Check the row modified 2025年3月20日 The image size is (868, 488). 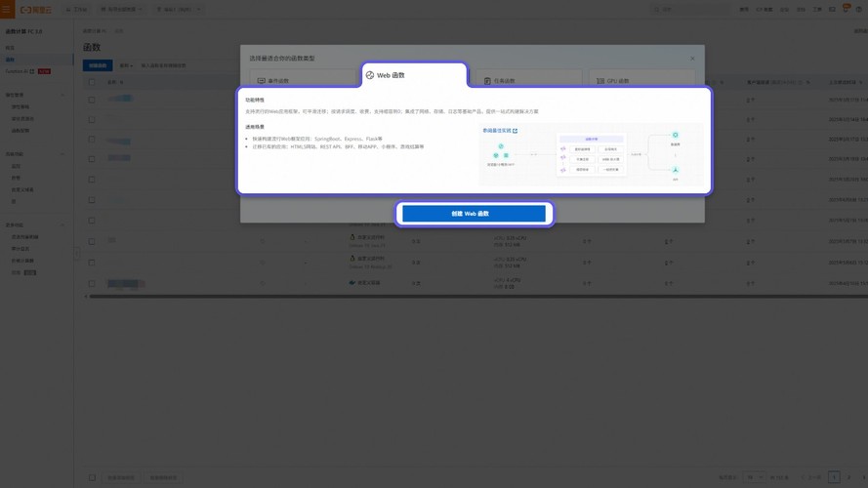click(x=92, y=180)
